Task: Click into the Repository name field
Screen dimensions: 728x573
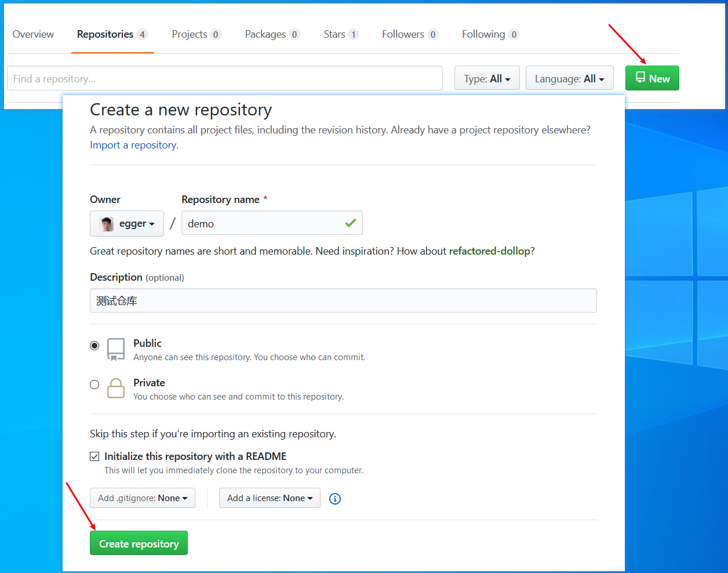Action: [272, 223]
